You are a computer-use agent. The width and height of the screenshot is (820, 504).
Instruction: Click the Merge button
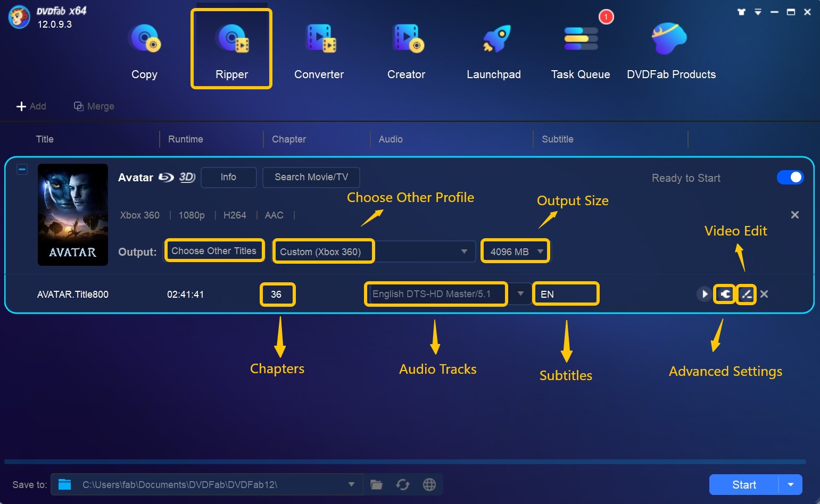pyautogui.click(x=94, y=106)
